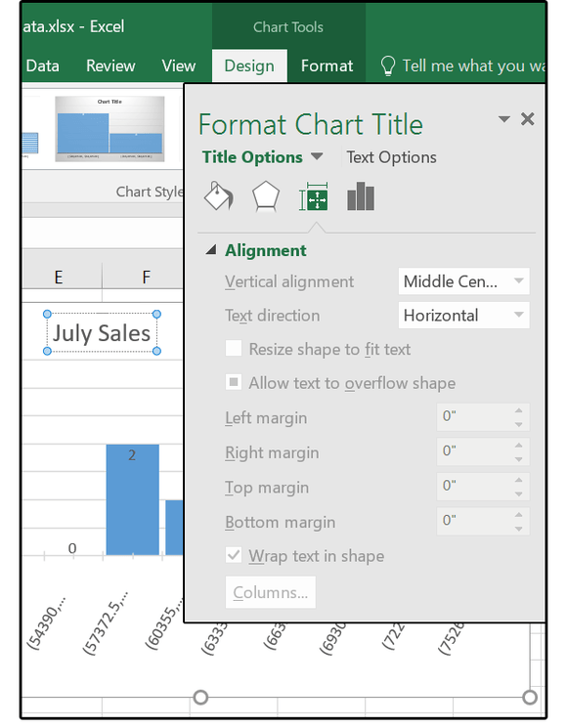Image resolution: width=567 pixels, height=728 pixels.
Task: Open the Effects pentagon tab
Action: pyautogui.click(x=266, y=196)
